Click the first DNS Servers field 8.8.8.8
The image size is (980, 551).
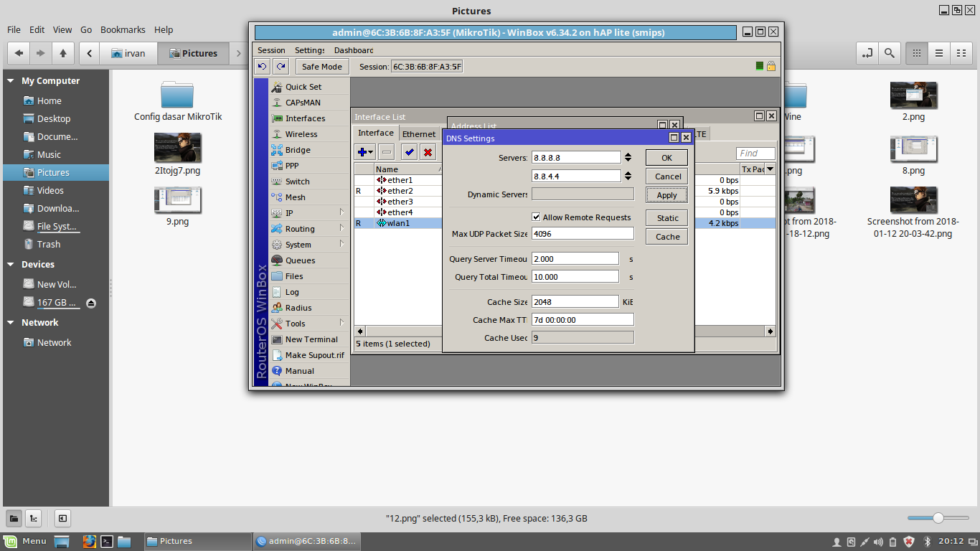pos(576,157)
